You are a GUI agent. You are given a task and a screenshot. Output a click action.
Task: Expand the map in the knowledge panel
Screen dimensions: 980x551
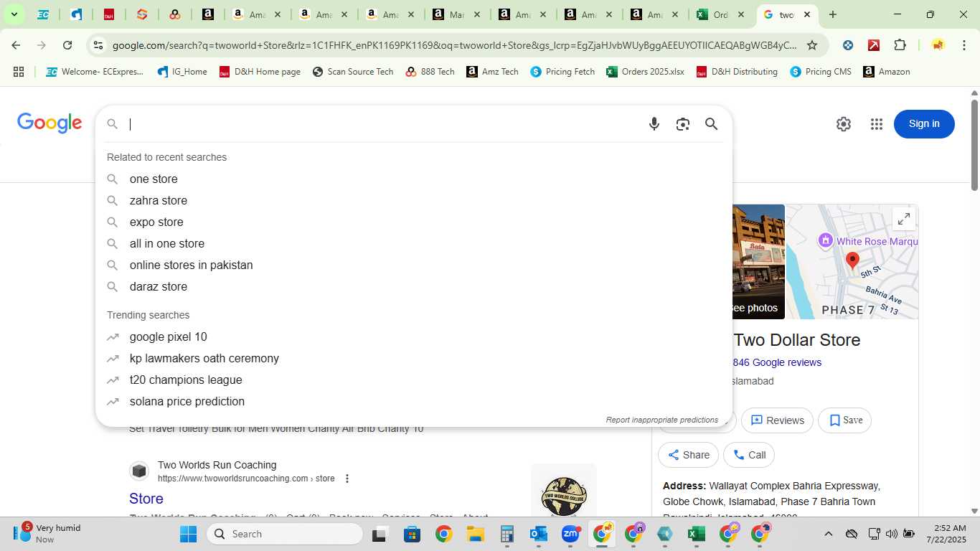click(904, 219)
